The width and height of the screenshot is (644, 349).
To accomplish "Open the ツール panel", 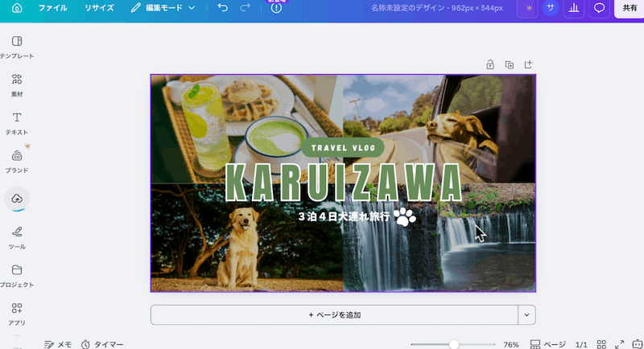I will click(x=17, y=238).
